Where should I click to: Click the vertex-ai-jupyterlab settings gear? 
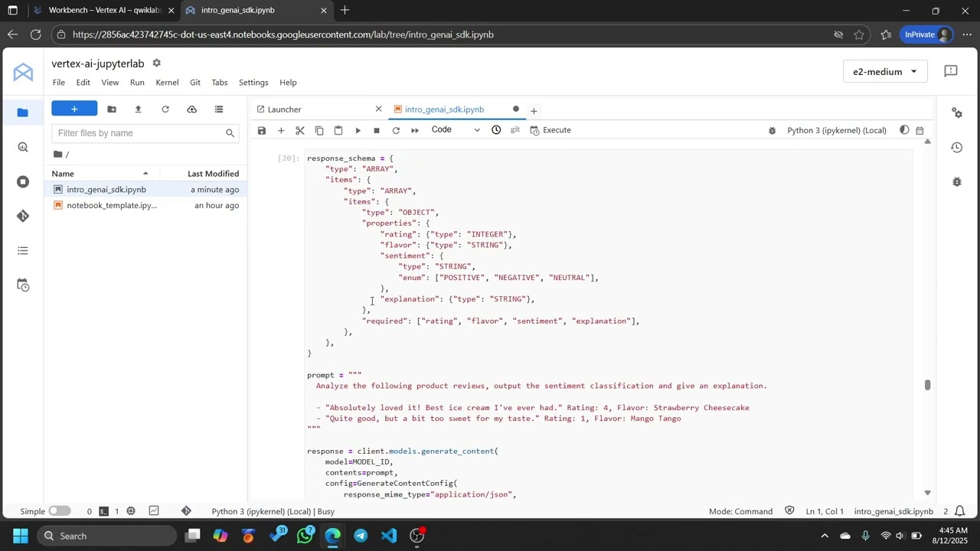coord(156,64)
